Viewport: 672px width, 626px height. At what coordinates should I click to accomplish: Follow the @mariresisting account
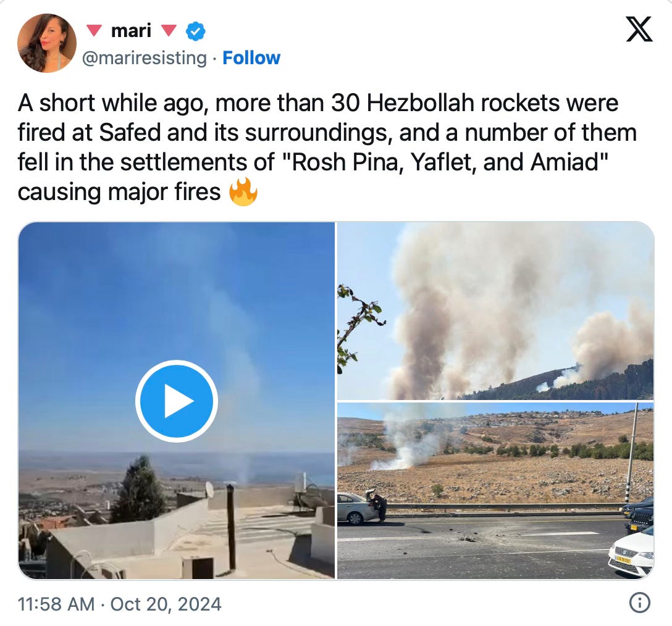251,58
